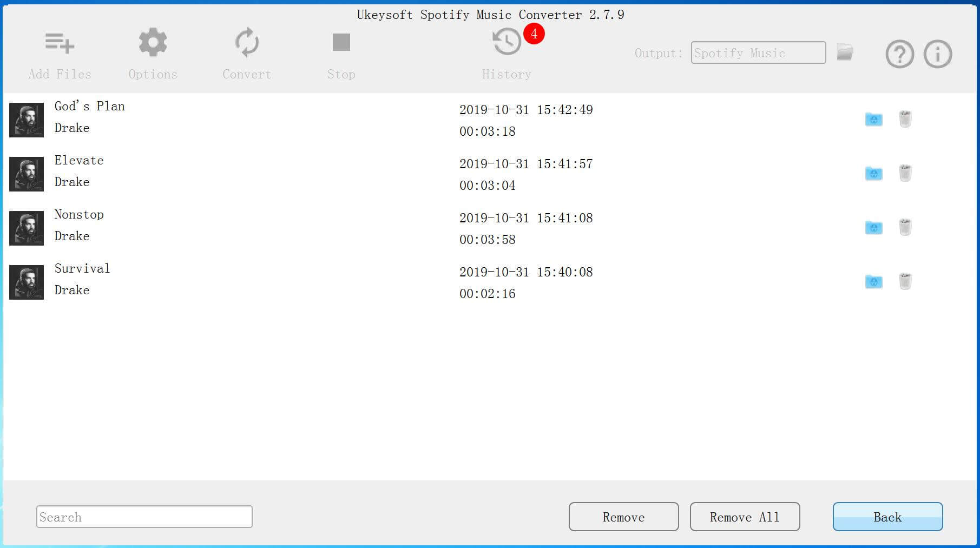Delete Survival with its trash icon

coord(905,281)
